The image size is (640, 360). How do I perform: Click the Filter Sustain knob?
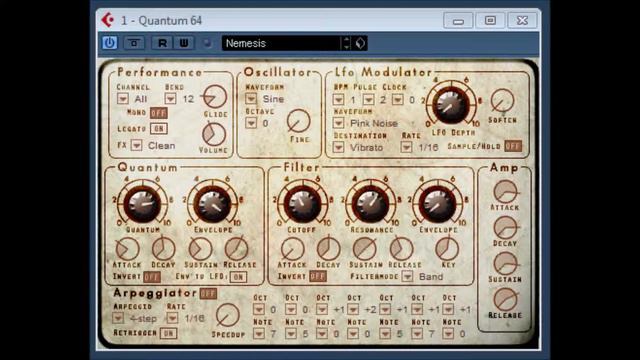tap(364, 249)
